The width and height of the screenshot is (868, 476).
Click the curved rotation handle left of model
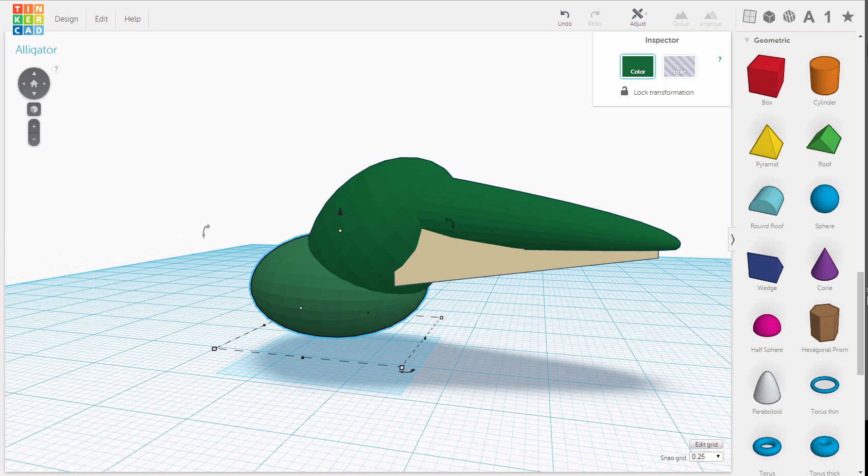206,231
